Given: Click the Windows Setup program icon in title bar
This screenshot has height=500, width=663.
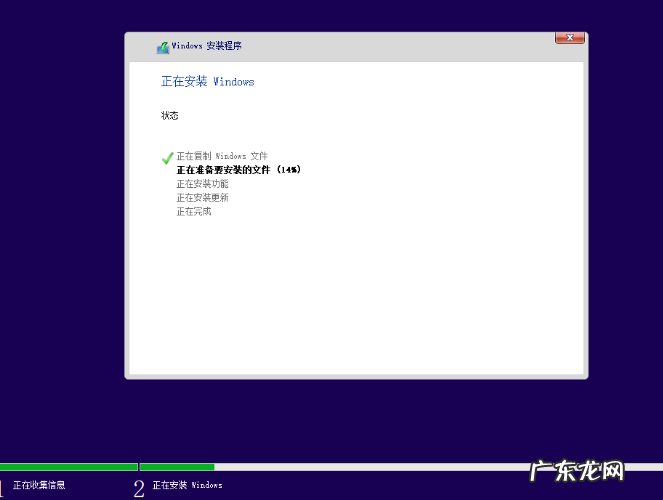Looking at the screenshot, I should [x=163, y=47].
